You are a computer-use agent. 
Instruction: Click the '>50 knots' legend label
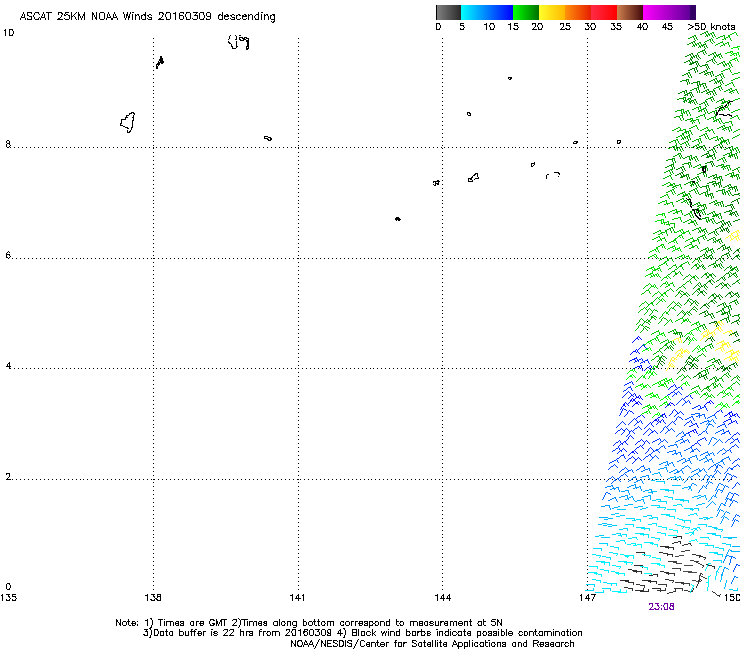point(711,27)
